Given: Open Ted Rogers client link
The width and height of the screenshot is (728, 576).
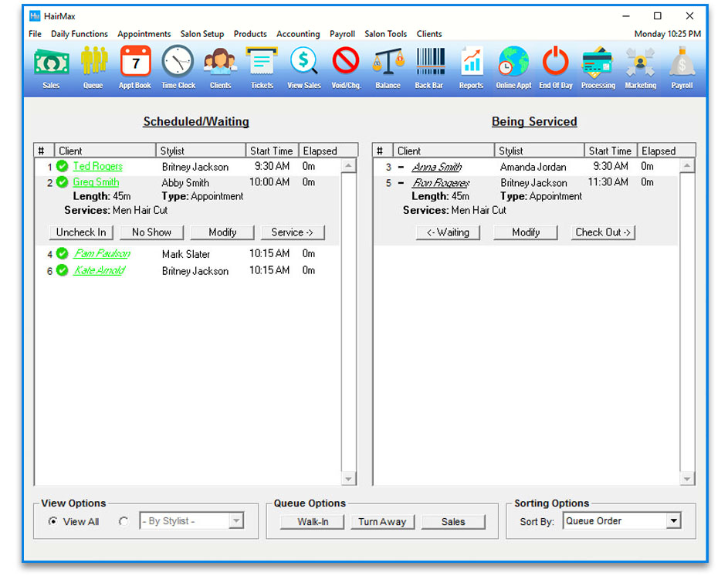Looking at the screenshot, I should click(97, 167).
